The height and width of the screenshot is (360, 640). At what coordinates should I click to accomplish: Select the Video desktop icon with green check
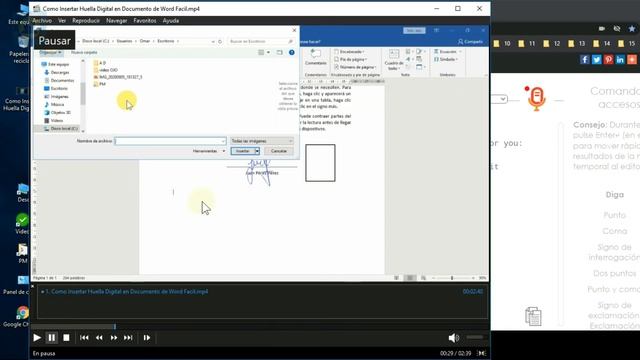coord(22,224)
